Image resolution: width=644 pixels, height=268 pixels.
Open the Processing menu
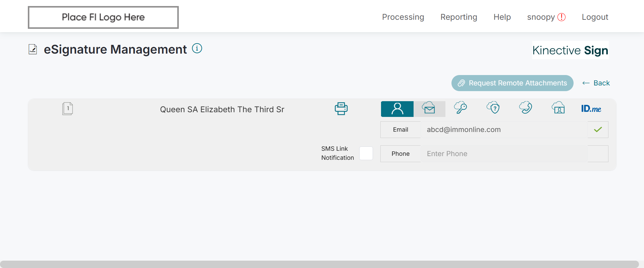(x=403, y=17)
